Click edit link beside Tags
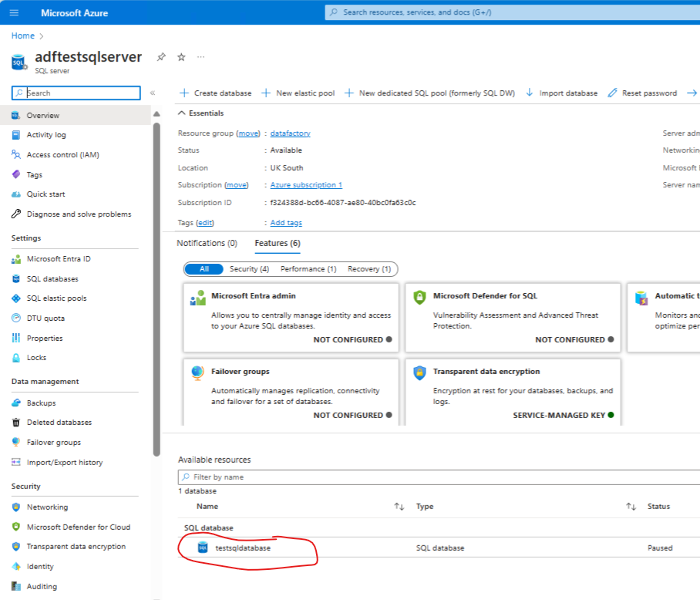Image resolution: width=700 pixels, height=600 pixels. (205, 223)
